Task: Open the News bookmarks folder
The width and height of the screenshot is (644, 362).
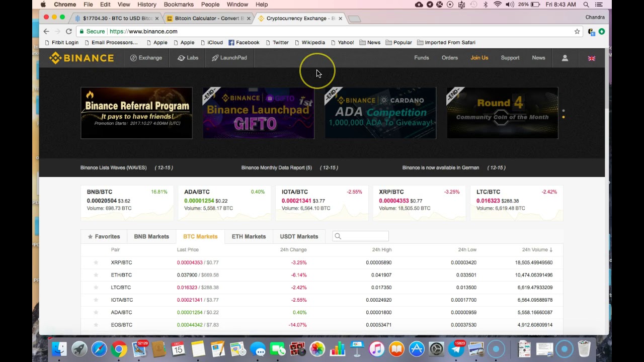Action: coord(370,43)
